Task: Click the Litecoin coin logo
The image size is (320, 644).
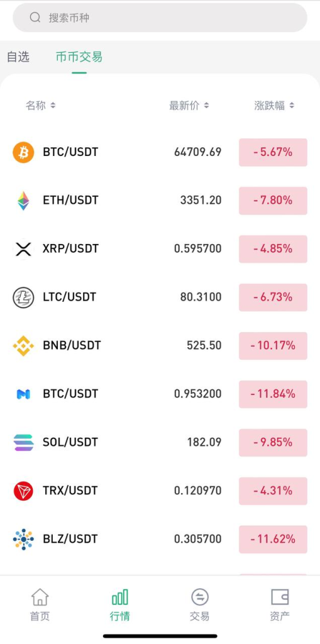Action: click(x=23, y=297)
